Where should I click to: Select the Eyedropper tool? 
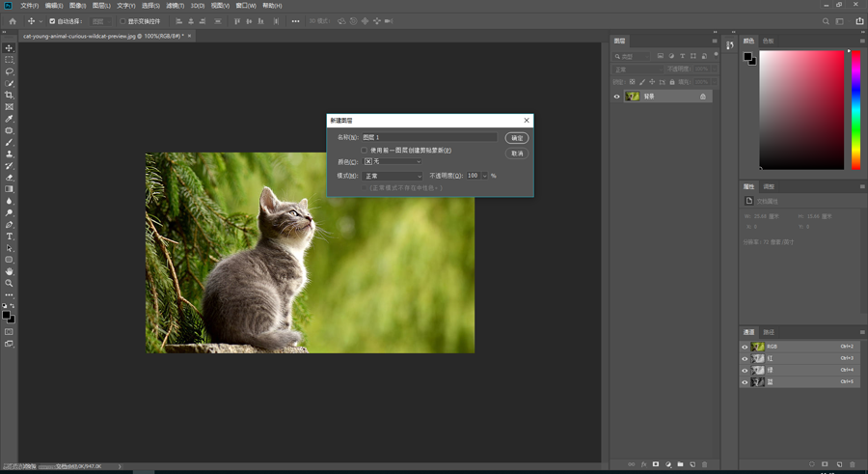tap(9, 119)
